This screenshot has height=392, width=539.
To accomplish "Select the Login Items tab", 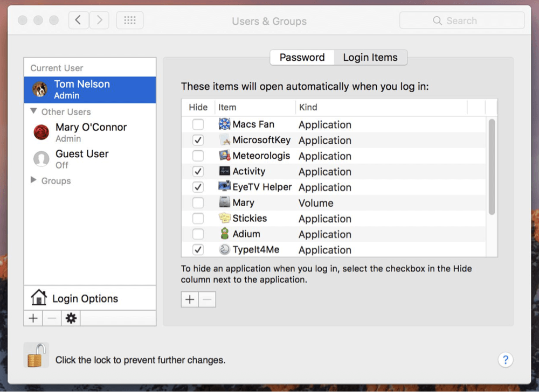I will 370,57.
